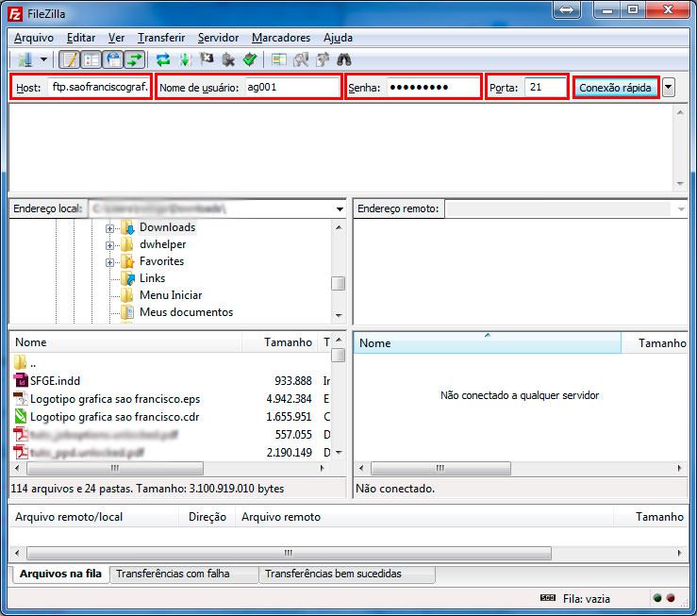Click the Nome de usuário field
The image size is (697, 616).
pos(292,87)
